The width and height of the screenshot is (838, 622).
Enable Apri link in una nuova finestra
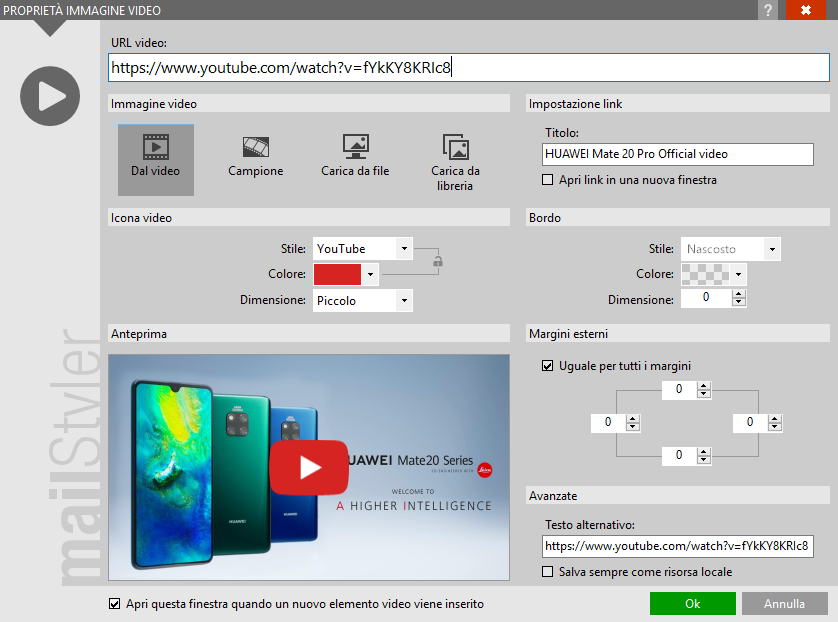(547, 180)
